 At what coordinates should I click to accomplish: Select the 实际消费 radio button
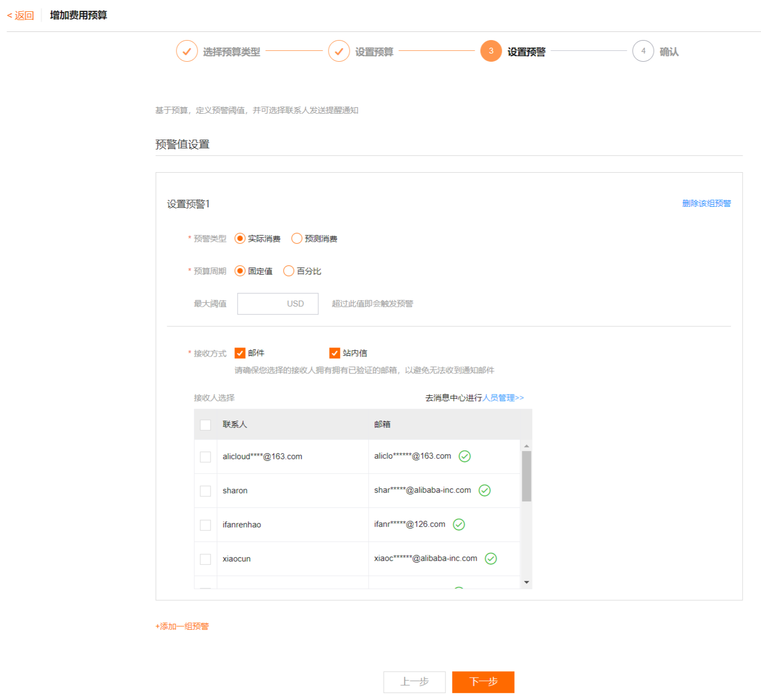[240, 239]
